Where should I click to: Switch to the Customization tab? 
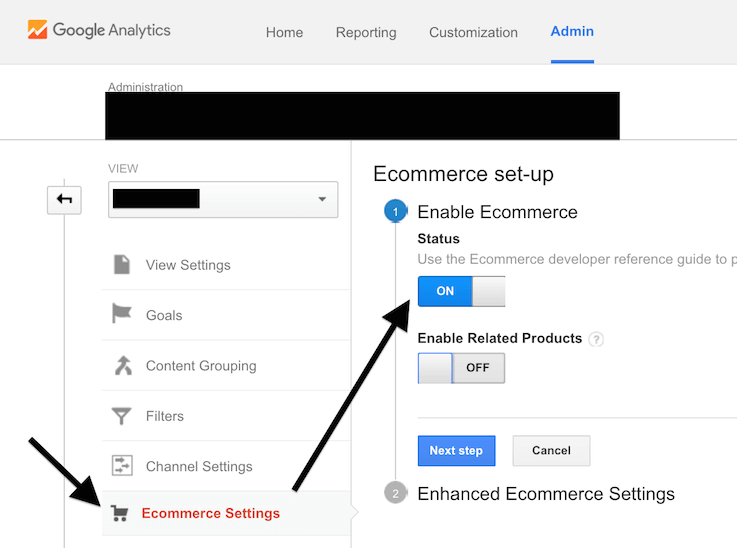point(473,32)
